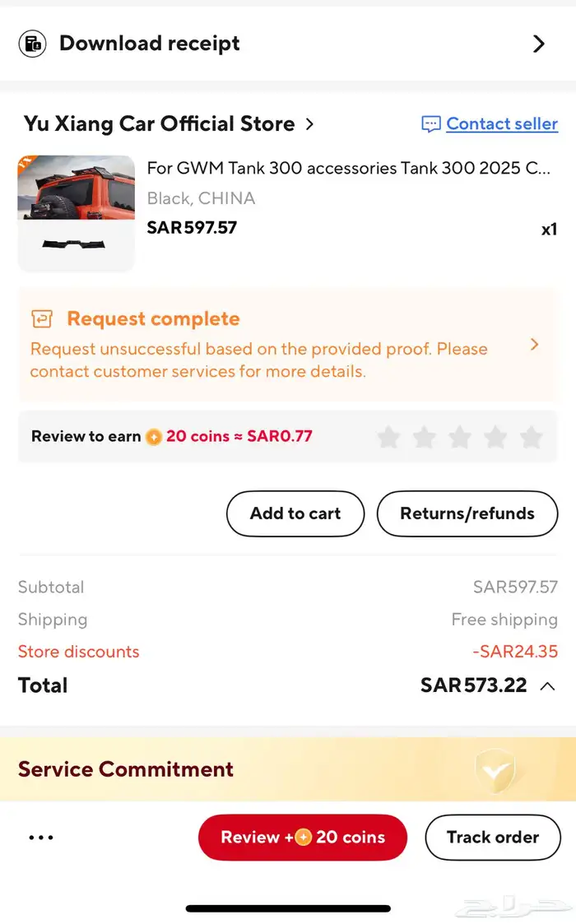Expand the Request complete details chevron
Image resolution: width=576 pixels, height=924 pixels.
(534, 344)
